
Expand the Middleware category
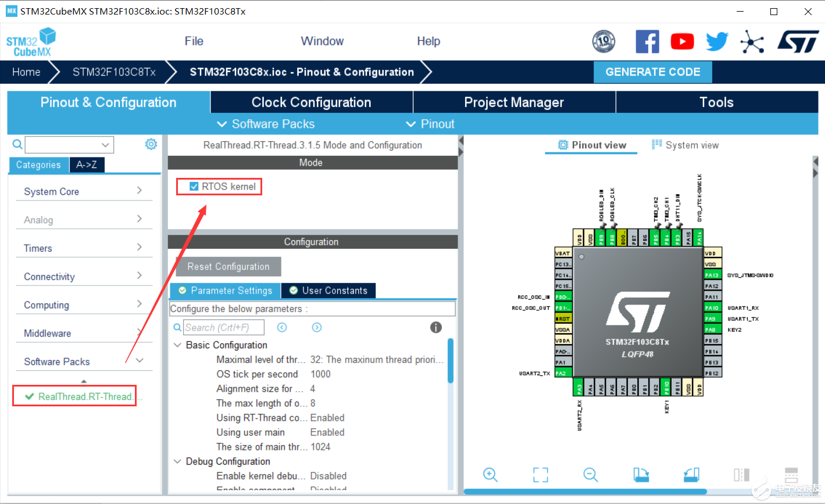point(84,333)
